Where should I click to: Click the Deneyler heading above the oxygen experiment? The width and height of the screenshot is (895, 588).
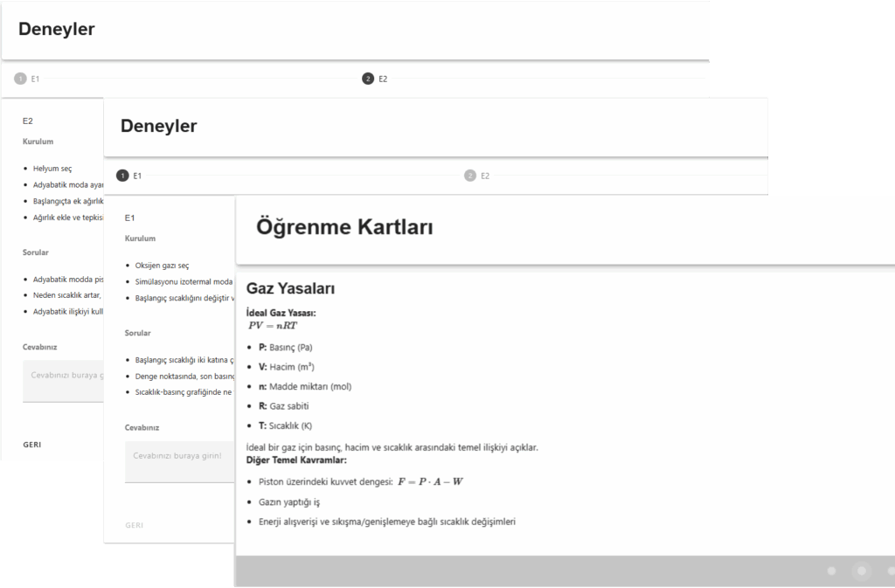point(159,126)
